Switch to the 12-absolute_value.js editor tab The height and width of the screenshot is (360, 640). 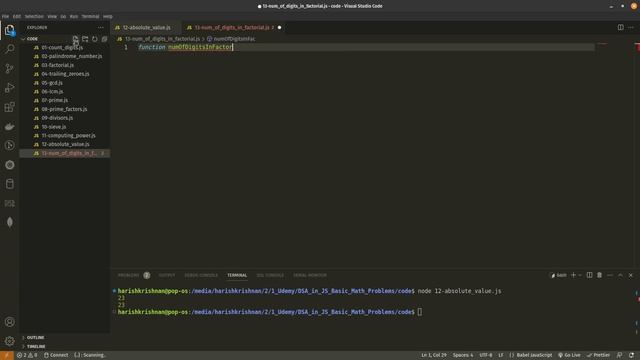coord(146,27)
